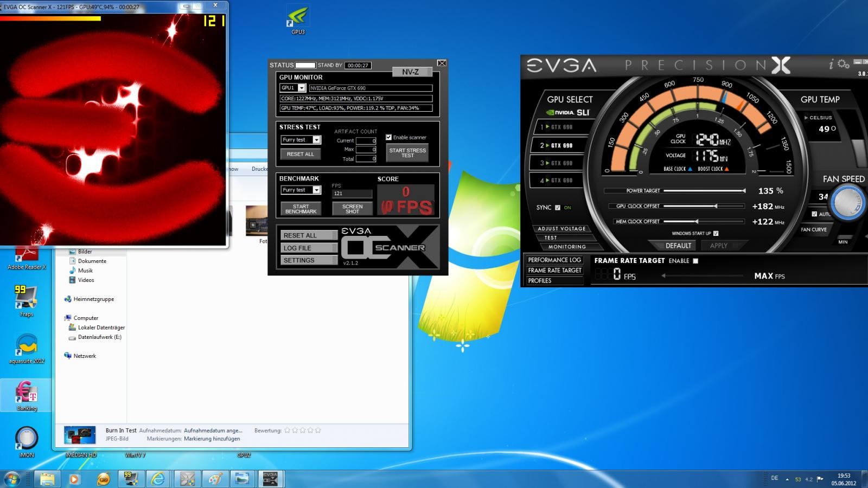Image resolution: width=868 pixels, height=488 pixels.
Task: Open the Monitoring tab
Action: (567, 247)
